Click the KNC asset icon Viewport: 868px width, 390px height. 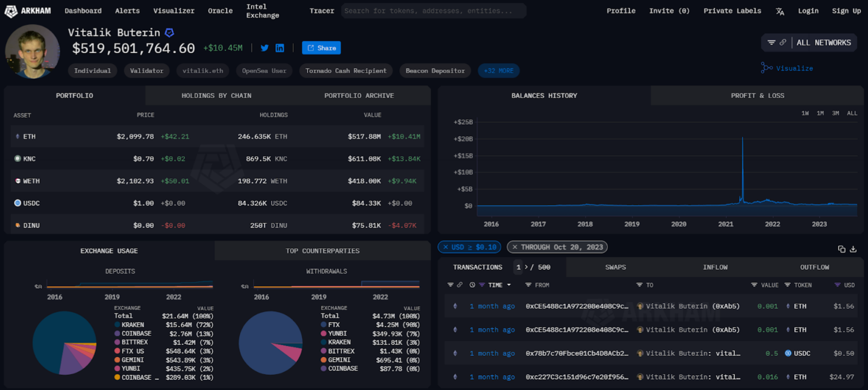coord(18,159)
